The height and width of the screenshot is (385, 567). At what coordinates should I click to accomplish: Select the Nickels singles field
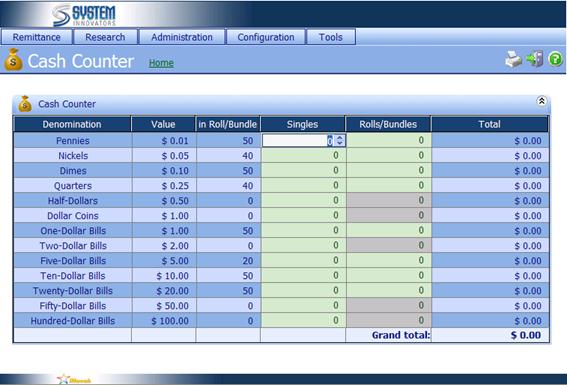[303, 155]
